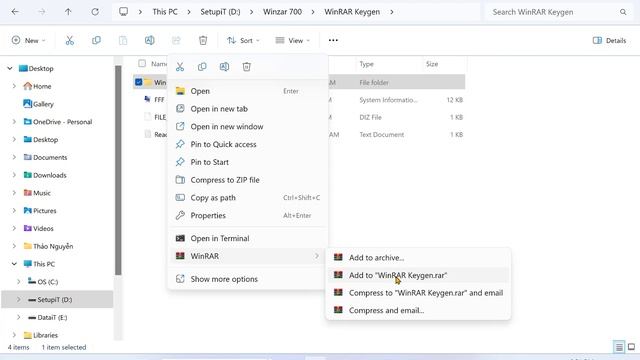Select Pin to Quick access
Image resolution: width=640 pixels, height=360 pixels.
tap(247, 144)
